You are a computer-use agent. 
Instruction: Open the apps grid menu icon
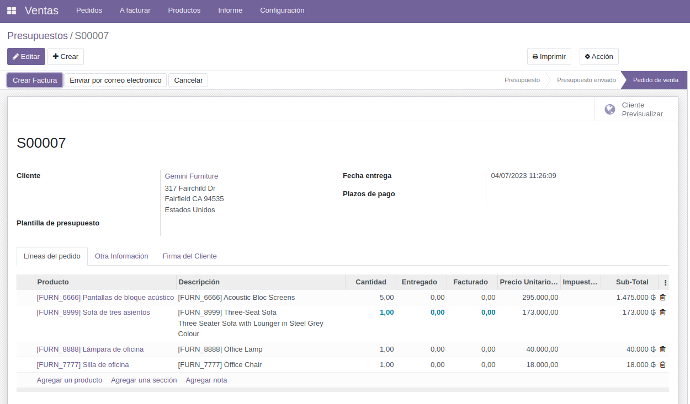[x=13, y=11]
